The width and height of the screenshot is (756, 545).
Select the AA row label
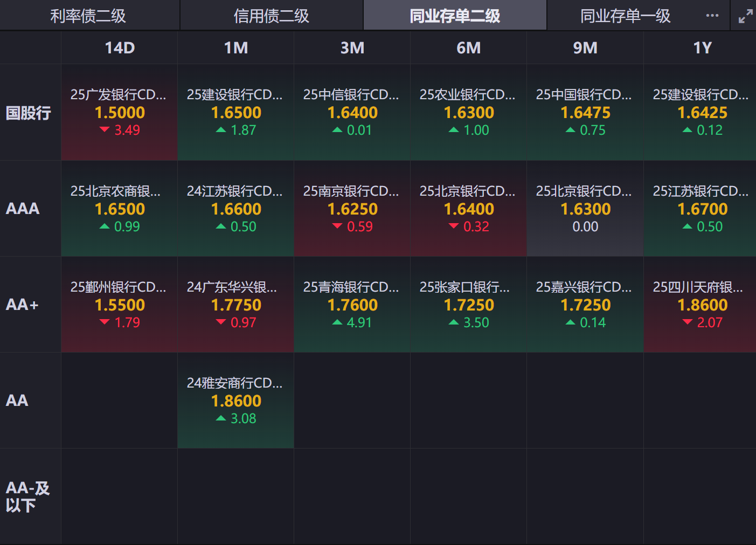click(17, 401)
